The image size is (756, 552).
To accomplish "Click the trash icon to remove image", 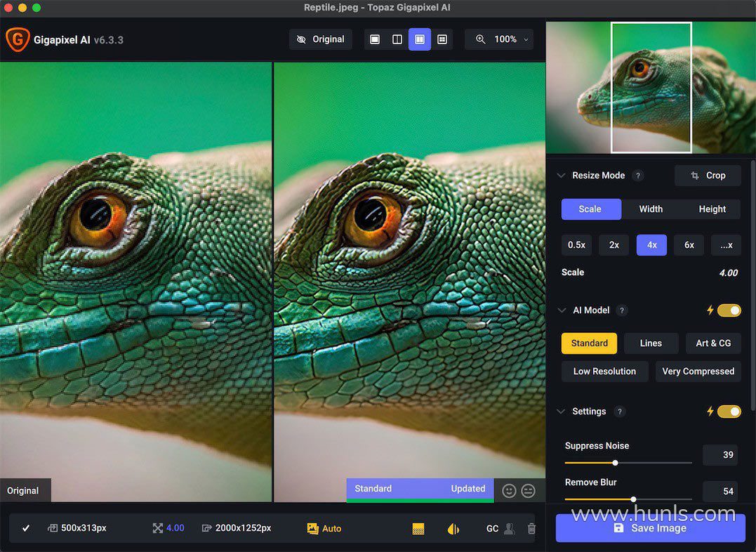I will (531, 528).
